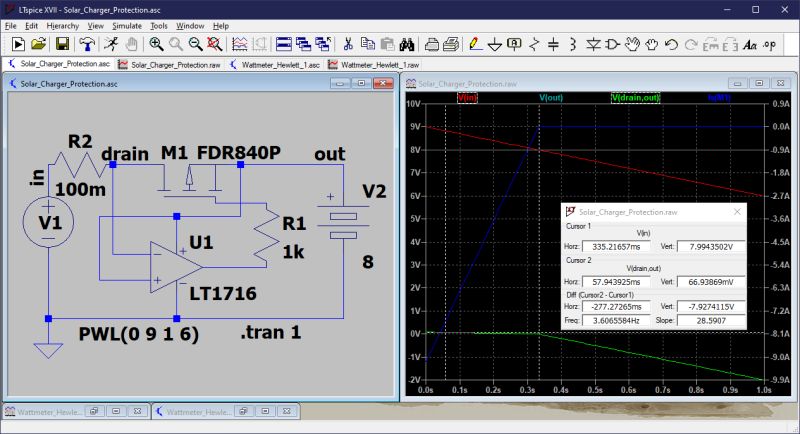800x434 pixels.
Task: Open the File menu
Action: [11, 25]
